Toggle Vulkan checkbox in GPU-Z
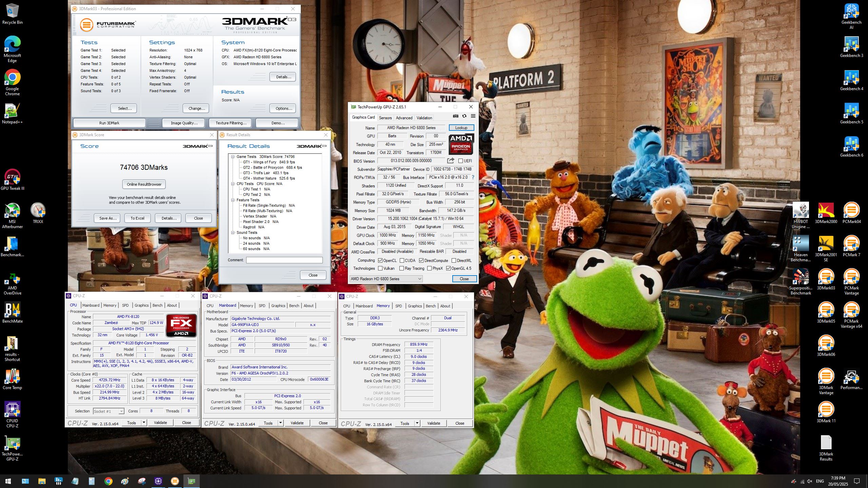 point(380,268)
